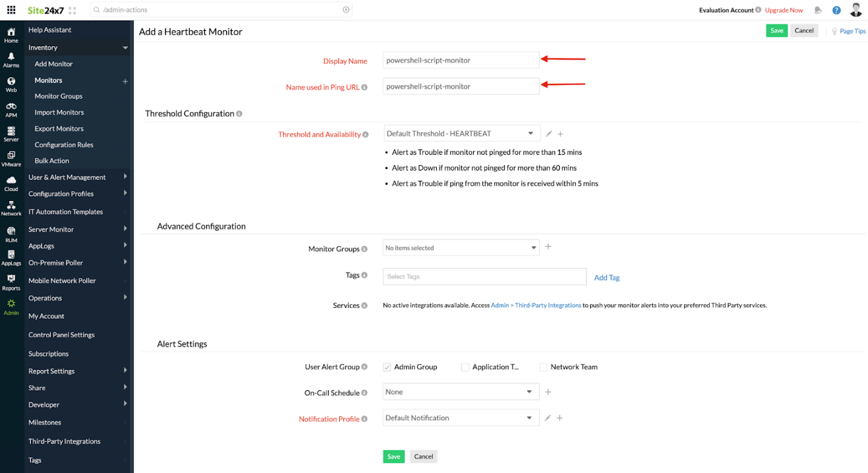Open the Reports icon
Viewport: 868px width, 473px height.
pos(11,282)
